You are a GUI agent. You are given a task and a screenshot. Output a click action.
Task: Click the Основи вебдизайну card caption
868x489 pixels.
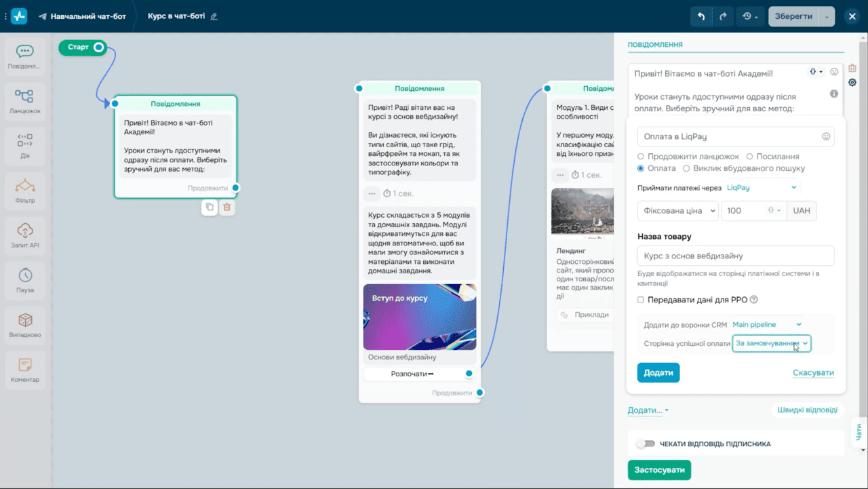(x=402, y=357)
